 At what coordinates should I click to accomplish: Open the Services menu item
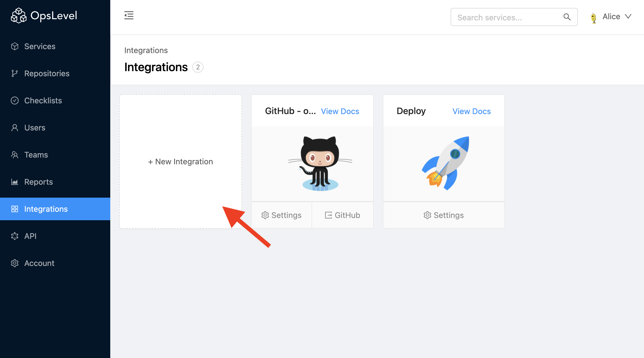click(x=55, y=46)
